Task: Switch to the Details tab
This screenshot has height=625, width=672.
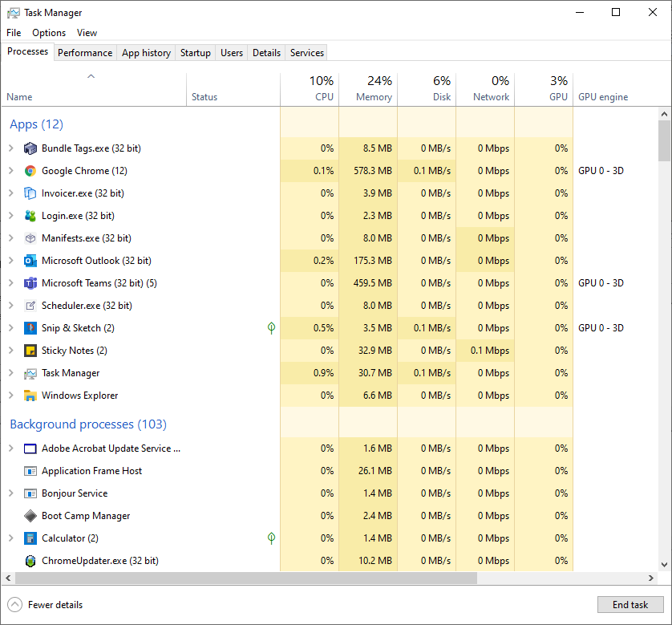Action: click(x=266, y=53)
